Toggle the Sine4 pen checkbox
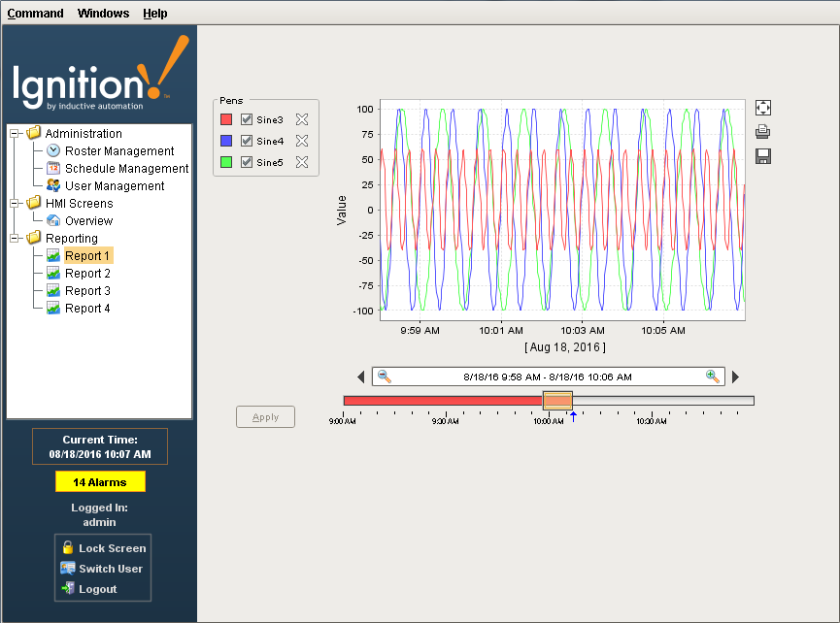840x623 pixels. pyautogui.click(x=247, y=141)
